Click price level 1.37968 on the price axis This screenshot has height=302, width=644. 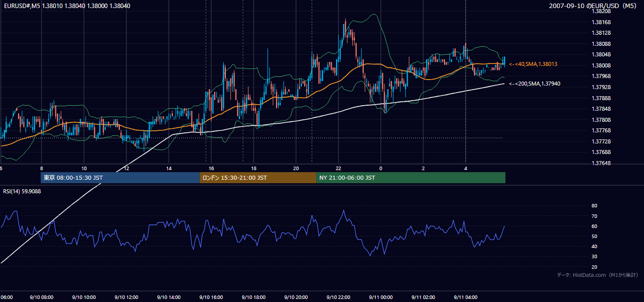click(x=601, y=76)
